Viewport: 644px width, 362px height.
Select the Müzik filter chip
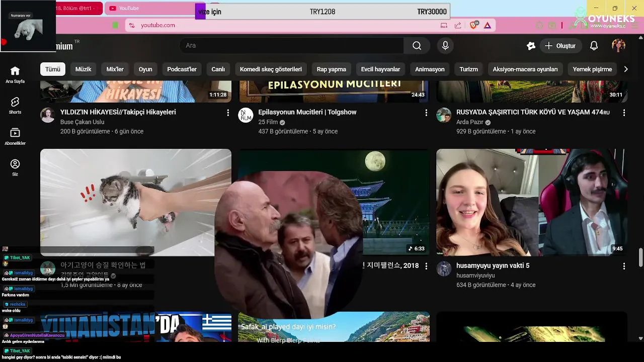84,69
